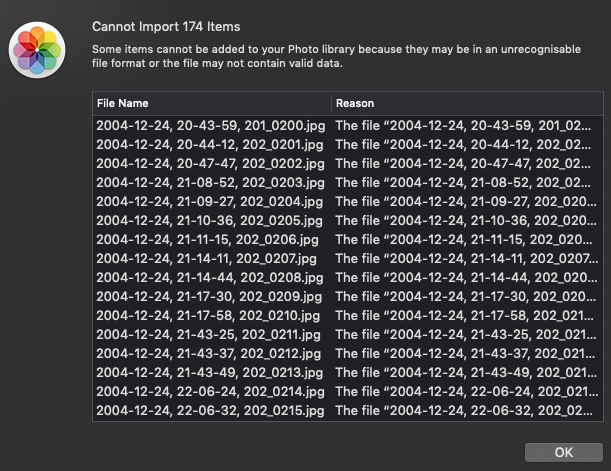Viewport: 611px width, 471px height.
Task: Click the Photos app icon
Action: coord(37,50)
